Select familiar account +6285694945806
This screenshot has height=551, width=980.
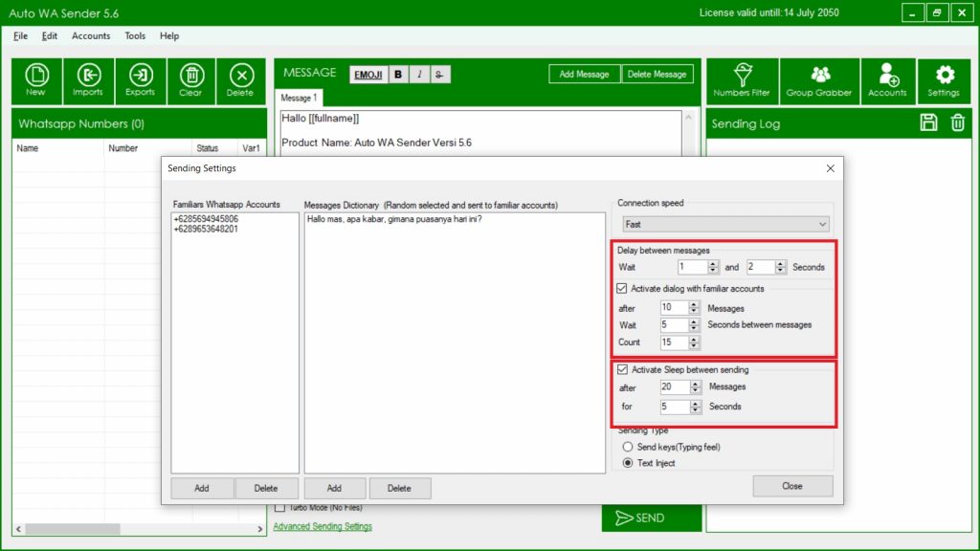coord(206,219)
